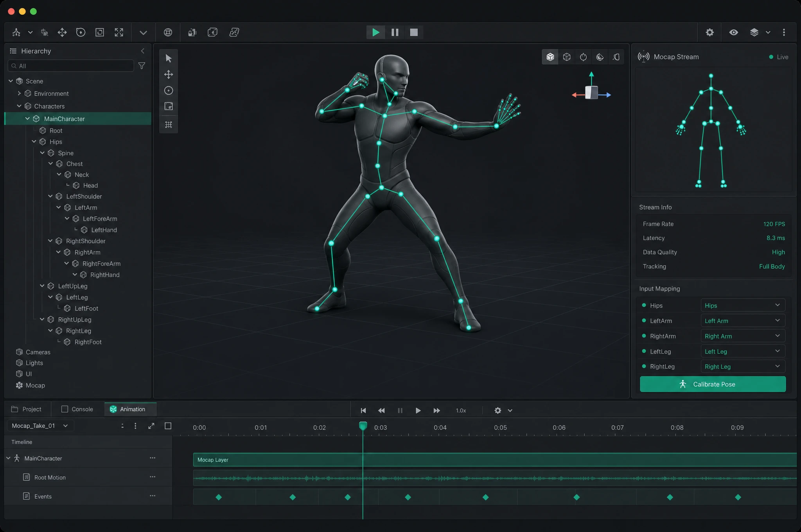Click the Hierarchy search field

coord(71,66)
